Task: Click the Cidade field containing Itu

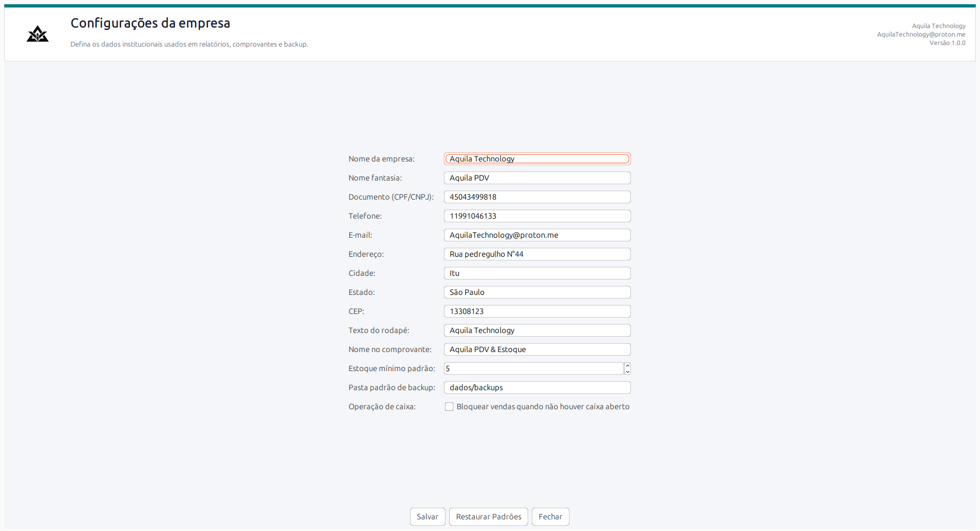Action: coord(537,273)
